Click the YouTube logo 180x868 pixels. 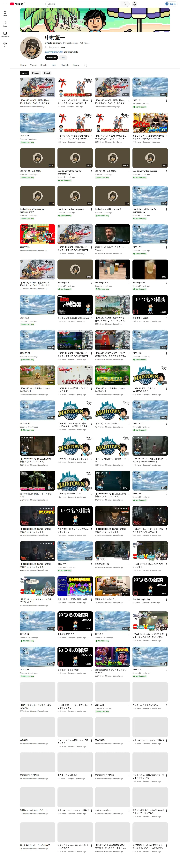[17, 4]
